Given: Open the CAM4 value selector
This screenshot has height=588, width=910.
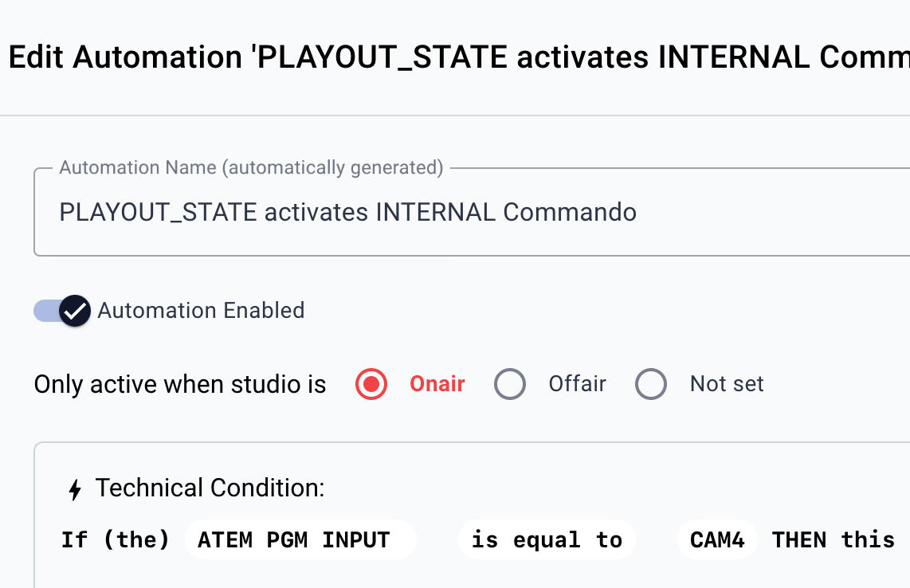Looking at the screenshot, I should (x=717, y=540).
